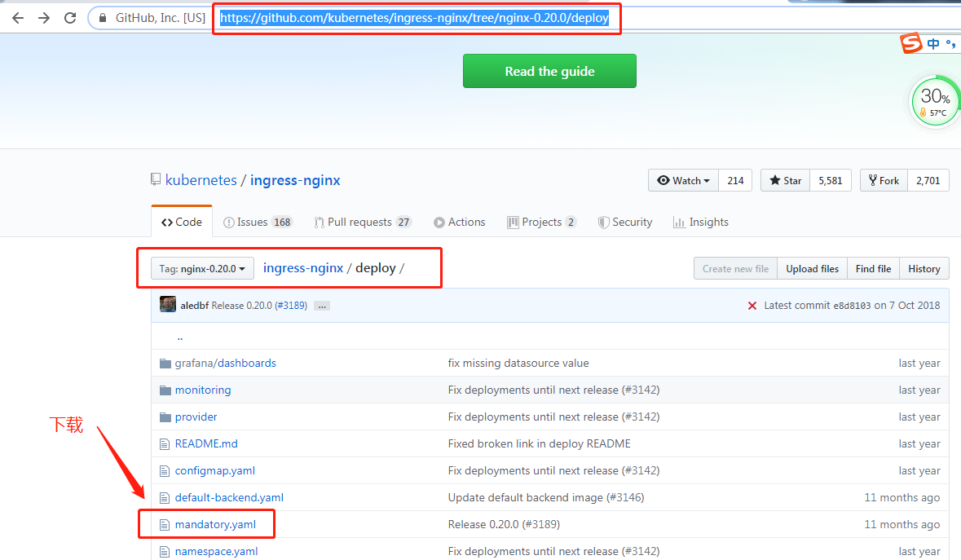Open the mandatory.yaml file
Viewport: 961px width, 560px height.
[216, 524]
